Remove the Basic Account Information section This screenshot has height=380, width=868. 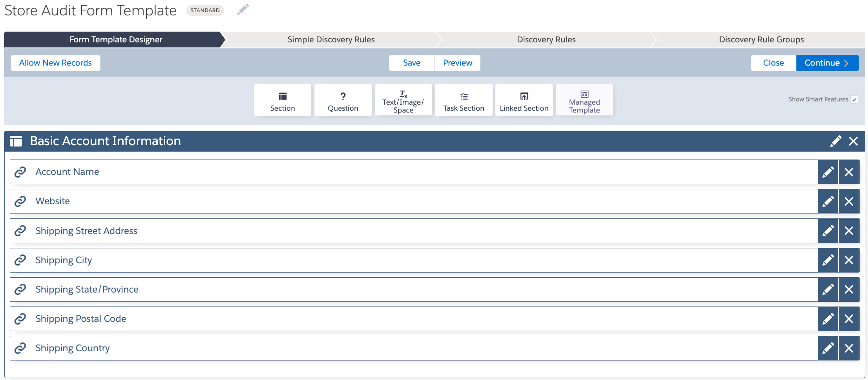tap(853, 141)
